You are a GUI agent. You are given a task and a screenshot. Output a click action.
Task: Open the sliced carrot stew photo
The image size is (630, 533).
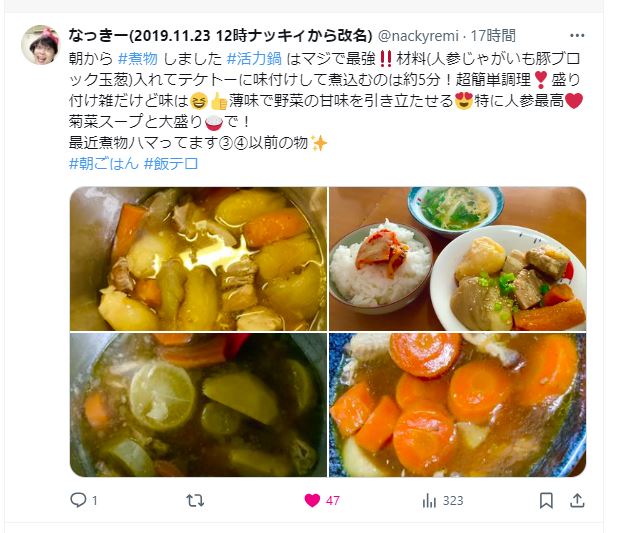pyautogui.click(x=458, y=405)
